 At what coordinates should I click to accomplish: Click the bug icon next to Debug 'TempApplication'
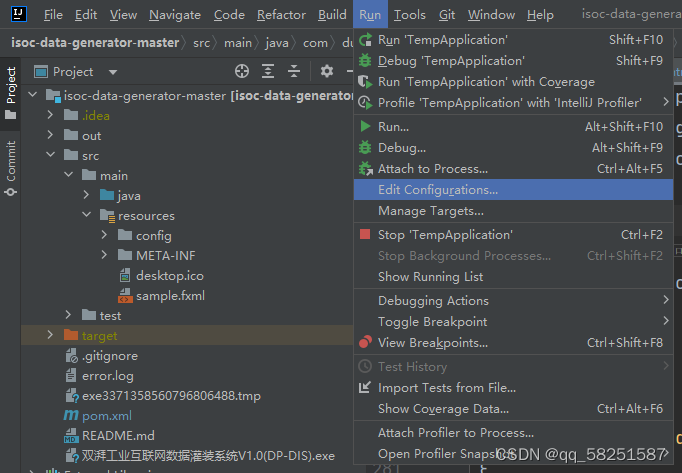click(x=365, y=60)
